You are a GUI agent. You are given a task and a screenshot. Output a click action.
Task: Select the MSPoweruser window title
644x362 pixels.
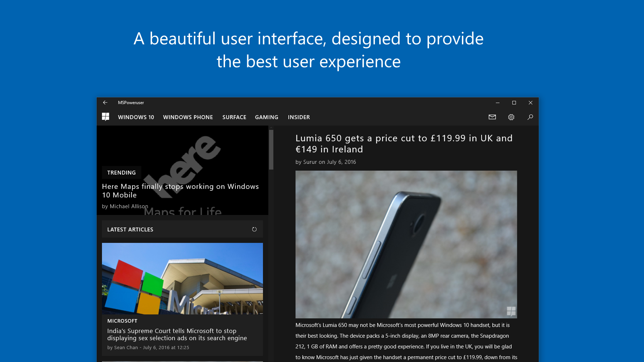coord(131,103)
